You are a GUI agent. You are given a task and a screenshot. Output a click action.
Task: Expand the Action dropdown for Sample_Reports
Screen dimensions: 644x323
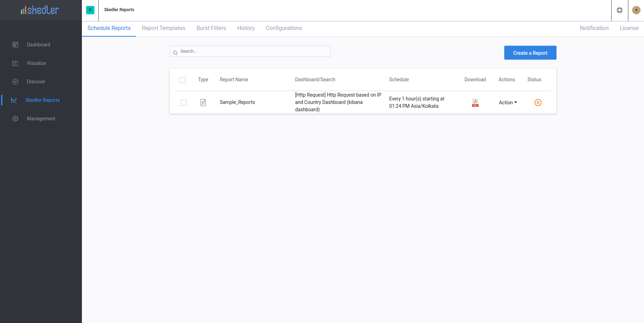508,103
